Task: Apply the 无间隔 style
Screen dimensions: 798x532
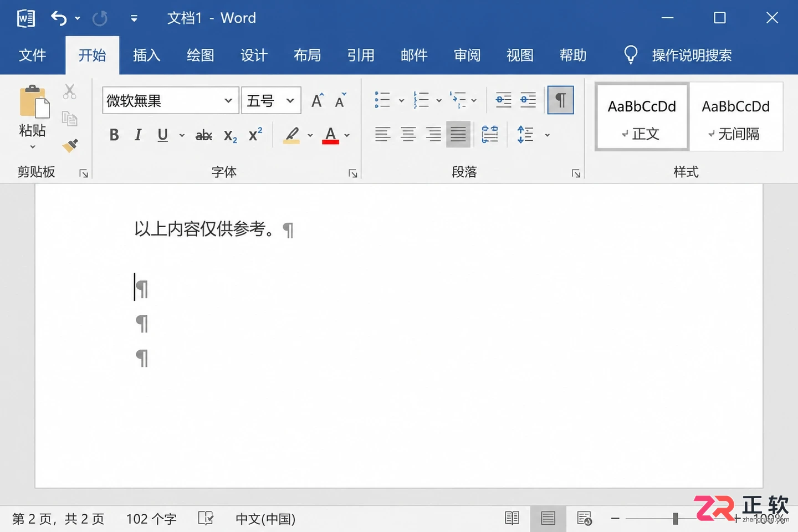Action: pyautogui.click(x=736, y=117)
